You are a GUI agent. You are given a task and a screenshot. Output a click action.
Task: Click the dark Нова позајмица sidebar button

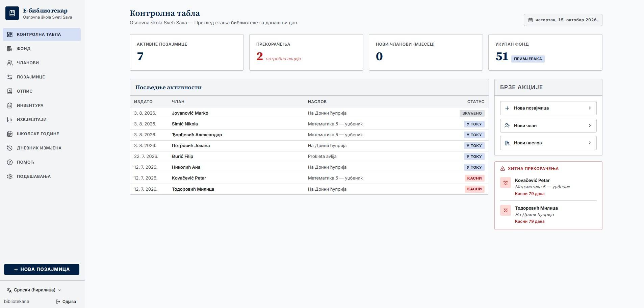point(42,269)
